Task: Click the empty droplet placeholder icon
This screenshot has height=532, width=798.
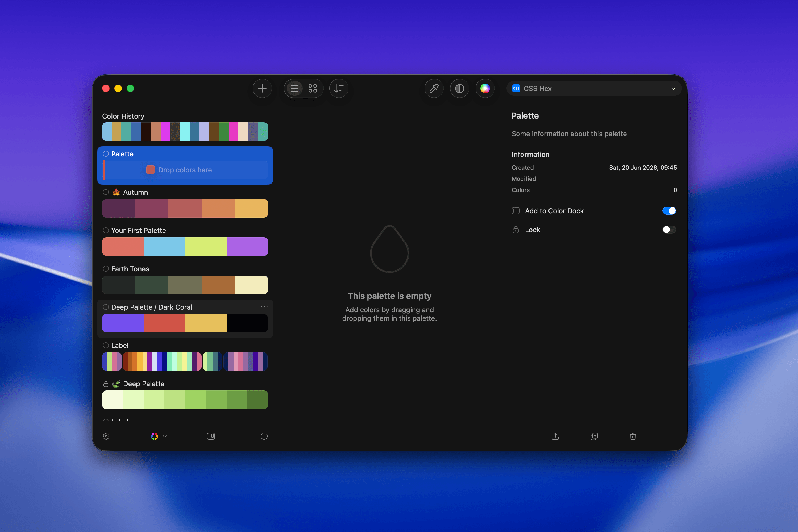Action: (389, 249)
